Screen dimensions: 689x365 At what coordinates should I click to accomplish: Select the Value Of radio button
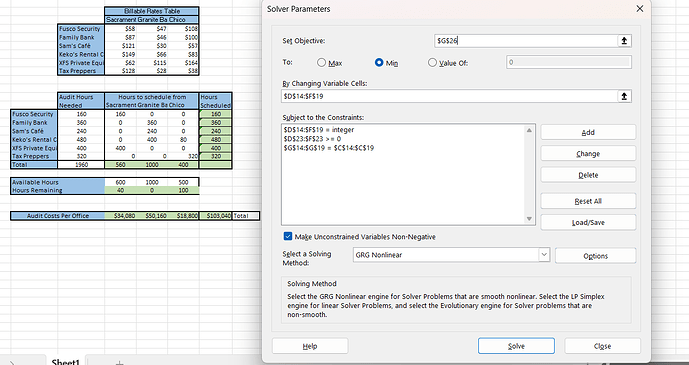[x=432, y=63]
